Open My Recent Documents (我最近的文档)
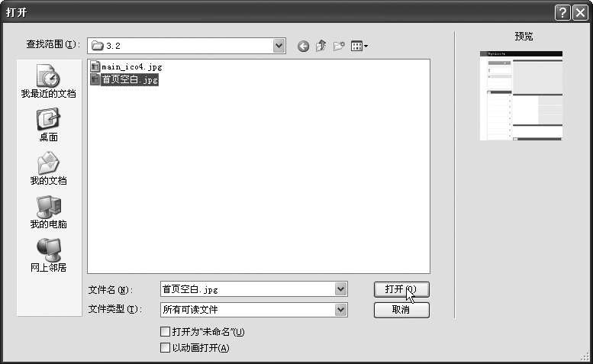This screenshot has height=364, width=593. (49, 81)
